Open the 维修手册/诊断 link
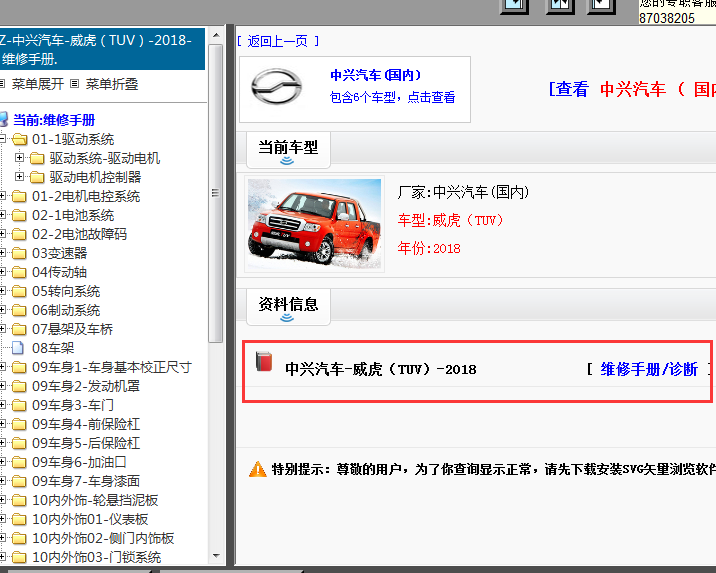The width and height of the screenshot is (716, 573). 649,369
